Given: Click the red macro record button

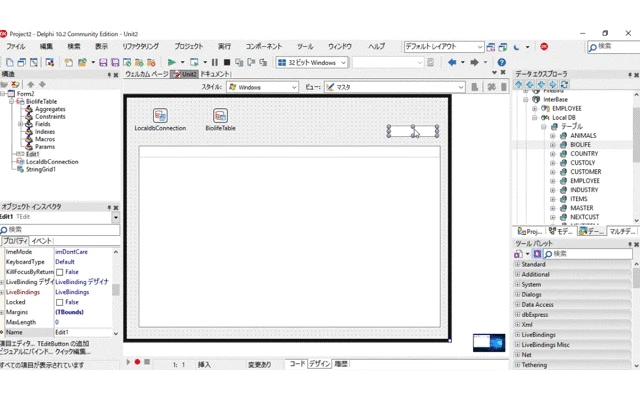Looking at the screenshot, I should [138, 362].
